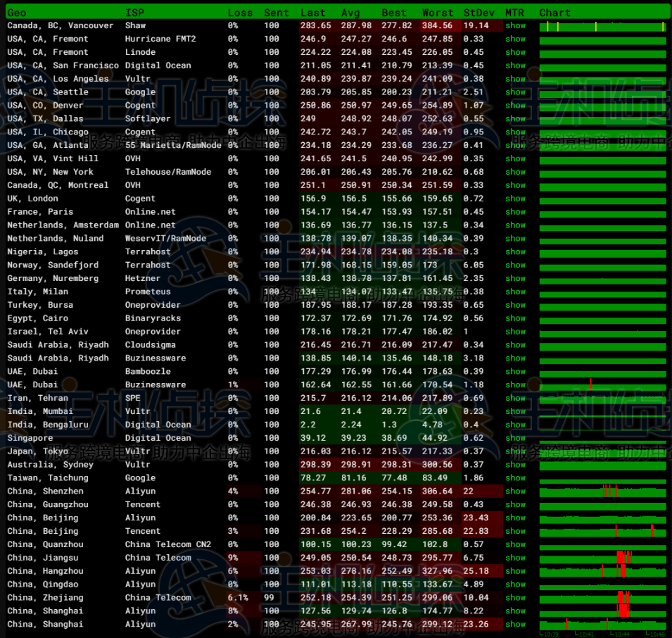Click show link for China Shenzhen Aliyun
The image size is (672, 638).
(515, 492)
